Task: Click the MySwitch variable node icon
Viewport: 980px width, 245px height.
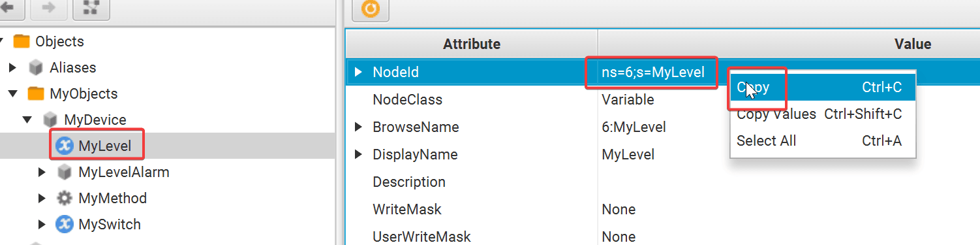Action: click(x=64, y=224)
